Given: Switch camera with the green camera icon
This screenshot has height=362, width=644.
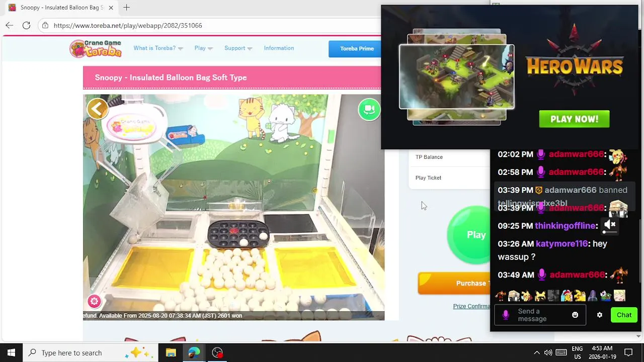Looking at the screenshot, I should [369, 110].
